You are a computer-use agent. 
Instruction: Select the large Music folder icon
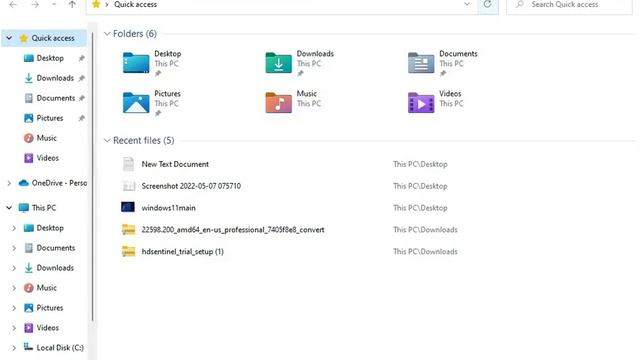coord(278,102)
